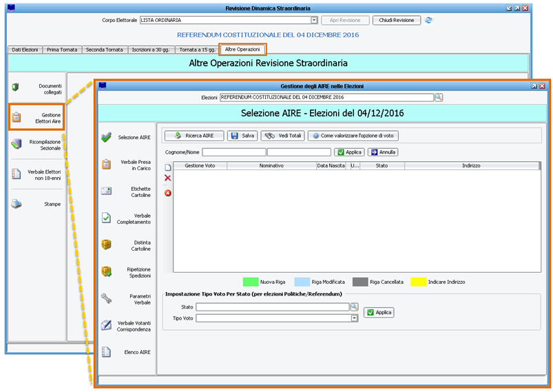The height and width of the screenshot is (392, 553).
Task: Open Verbale Elettori non 18-enni
Action: tap(16, 174)
